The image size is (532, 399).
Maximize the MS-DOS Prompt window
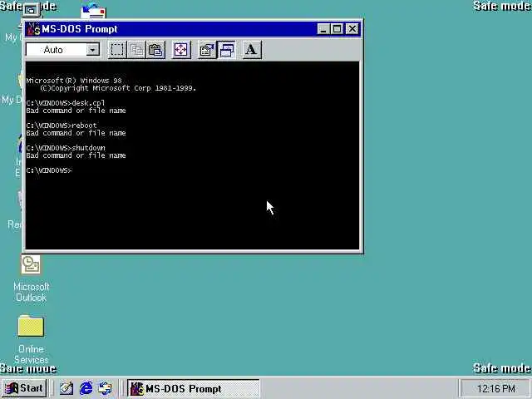pos(337,29)
